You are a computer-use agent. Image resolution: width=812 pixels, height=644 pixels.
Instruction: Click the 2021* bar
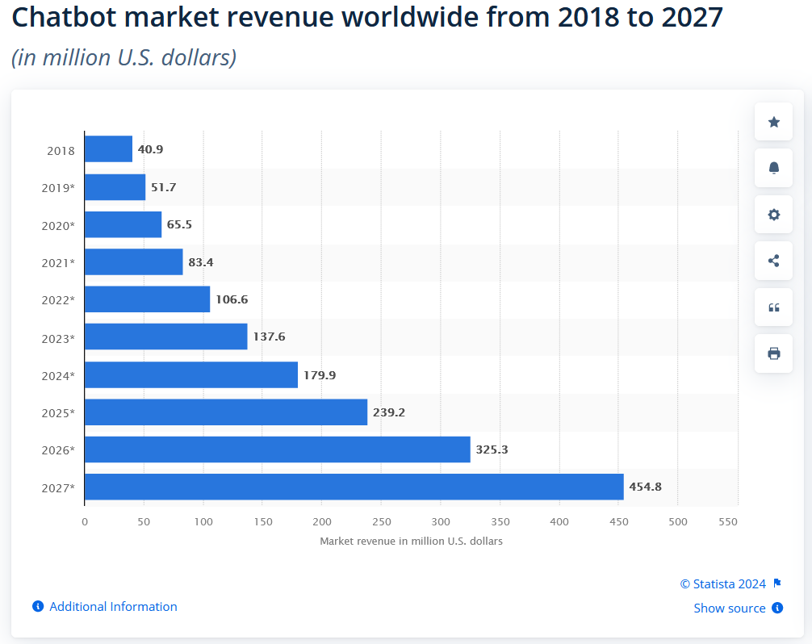click(134, 262)
